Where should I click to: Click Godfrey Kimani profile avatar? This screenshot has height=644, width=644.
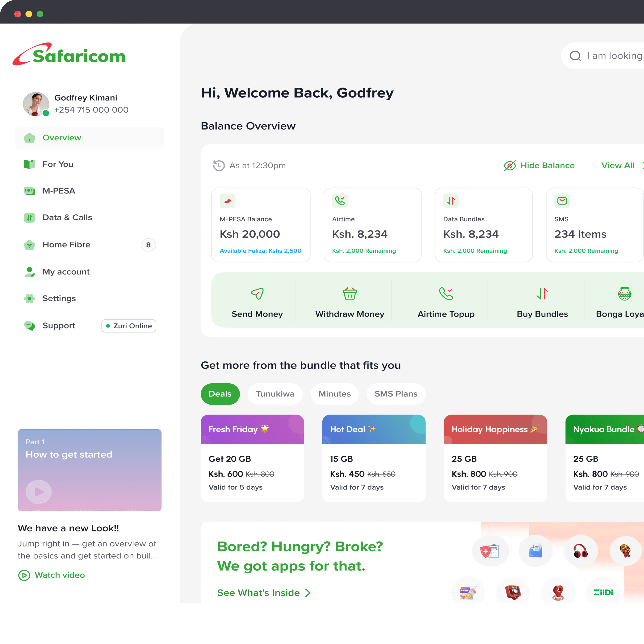coord(36,104)
